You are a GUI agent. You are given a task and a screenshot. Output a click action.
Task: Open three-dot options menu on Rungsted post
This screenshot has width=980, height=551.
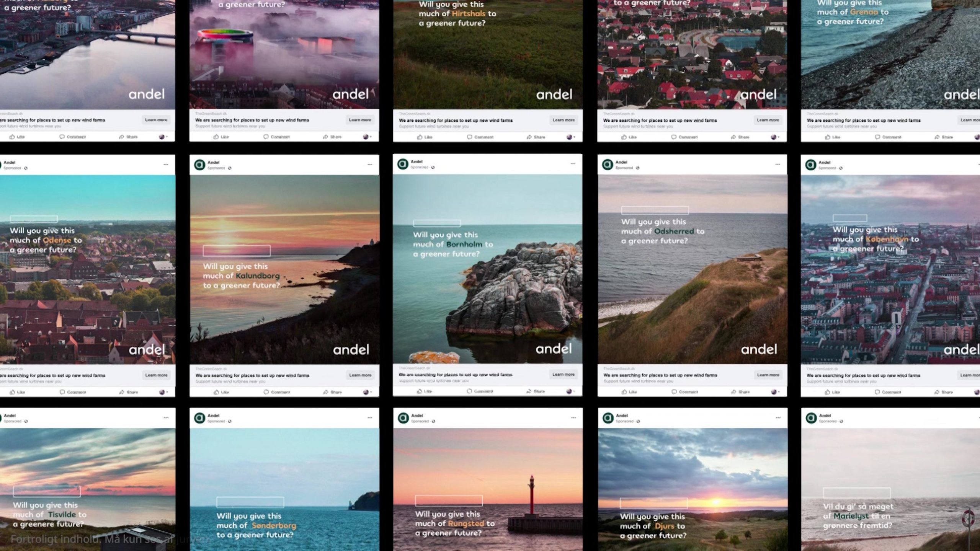click(x=573, y=418)
